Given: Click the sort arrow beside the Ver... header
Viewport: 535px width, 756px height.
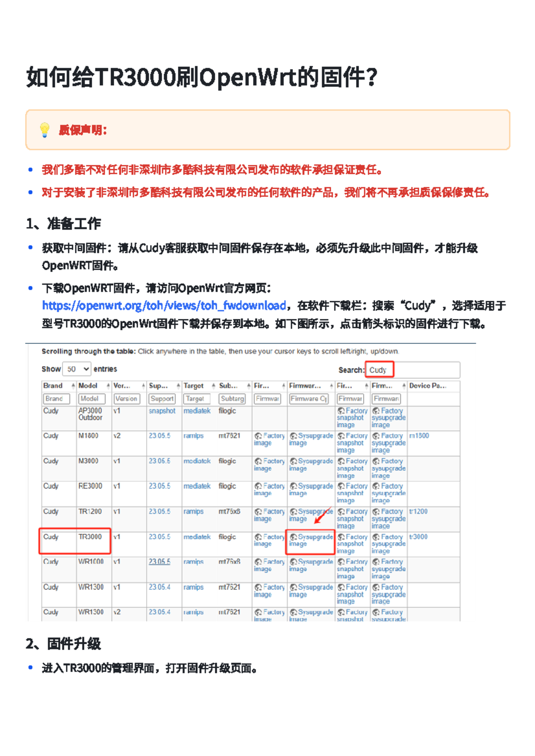Looking at the screenshot, I should tap(144, 386).
